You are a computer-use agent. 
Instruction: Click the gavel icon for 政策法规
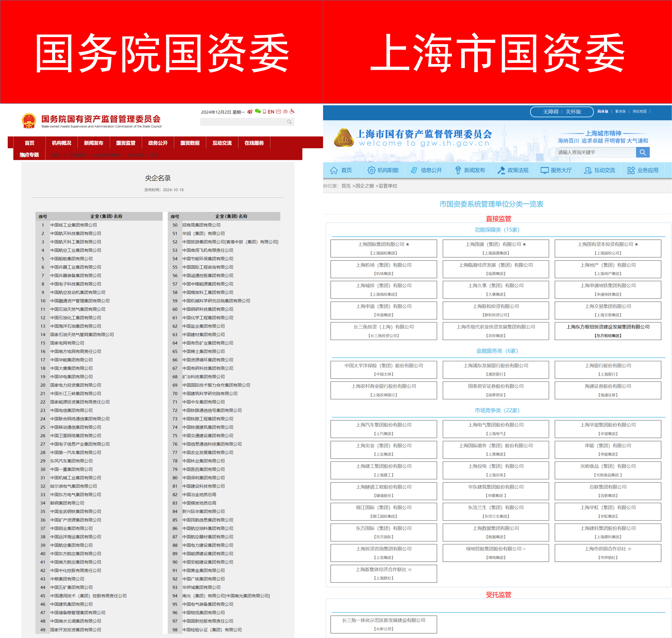pyautogui.click(x=501, y=170)
